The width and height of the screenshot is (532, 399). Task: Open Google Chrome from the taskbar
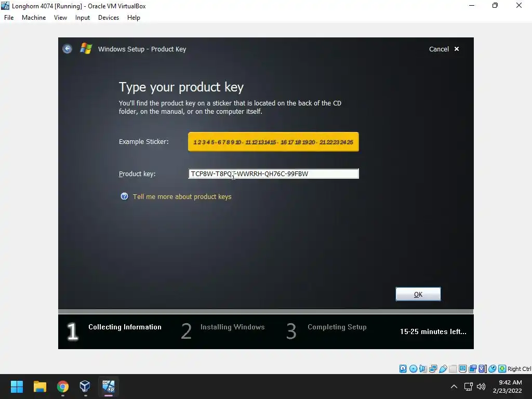coord(63,387)
